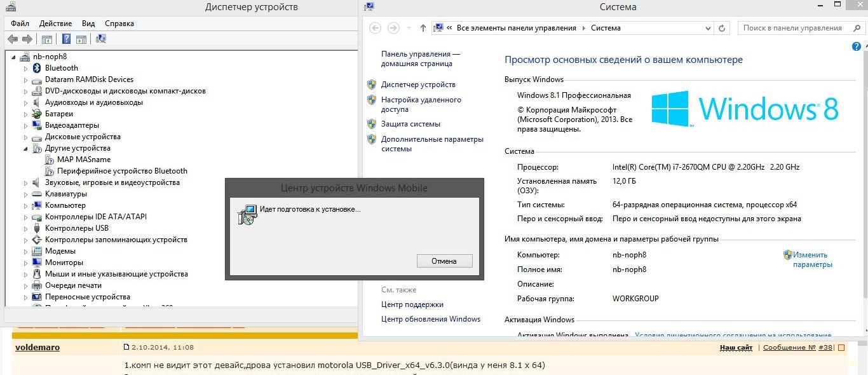Click the Батареи battery icon
The image size is (868, 375).
[x=37, y=114]
